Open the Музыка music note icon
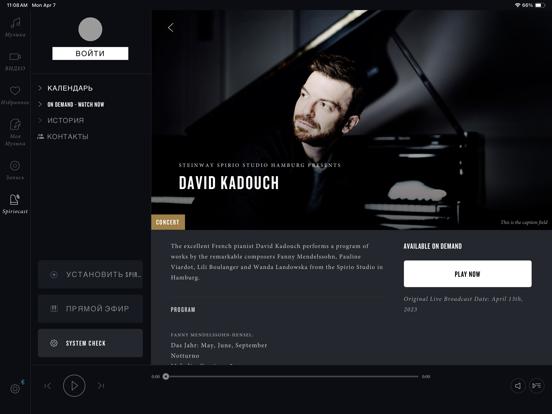 point(15,23)
